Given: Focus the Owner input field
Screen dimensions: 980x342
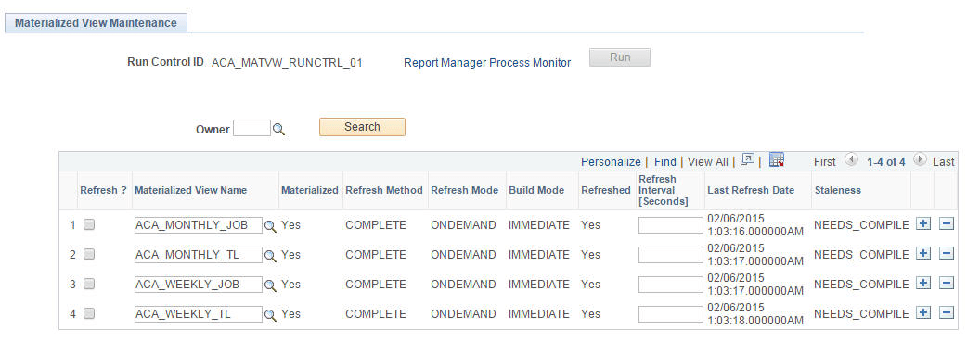Looking at the screenshot, I should point(251,129).
